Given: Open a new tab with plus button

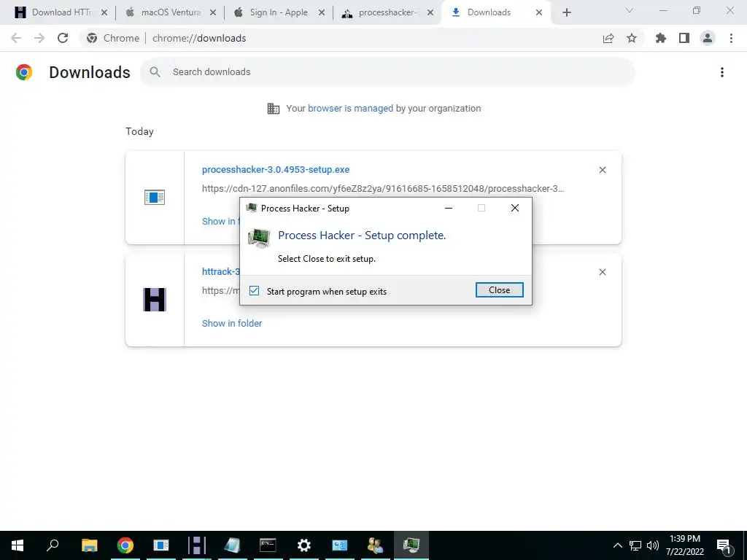Looking at the screenshot, I should pyautogui.click(x=566, y=12).
